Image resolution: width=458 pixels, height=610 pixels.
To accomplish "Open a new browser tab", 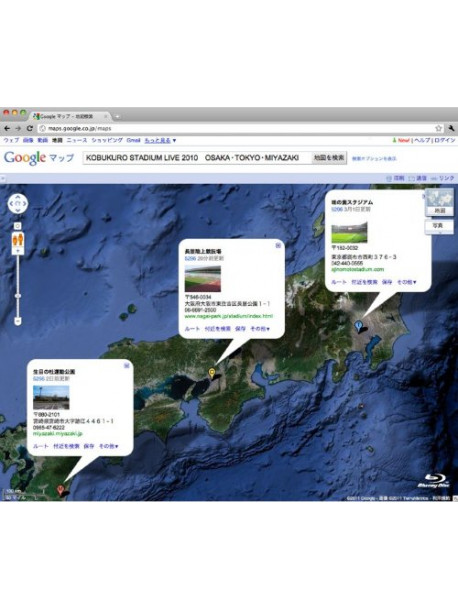I will [x=117, y=116].
